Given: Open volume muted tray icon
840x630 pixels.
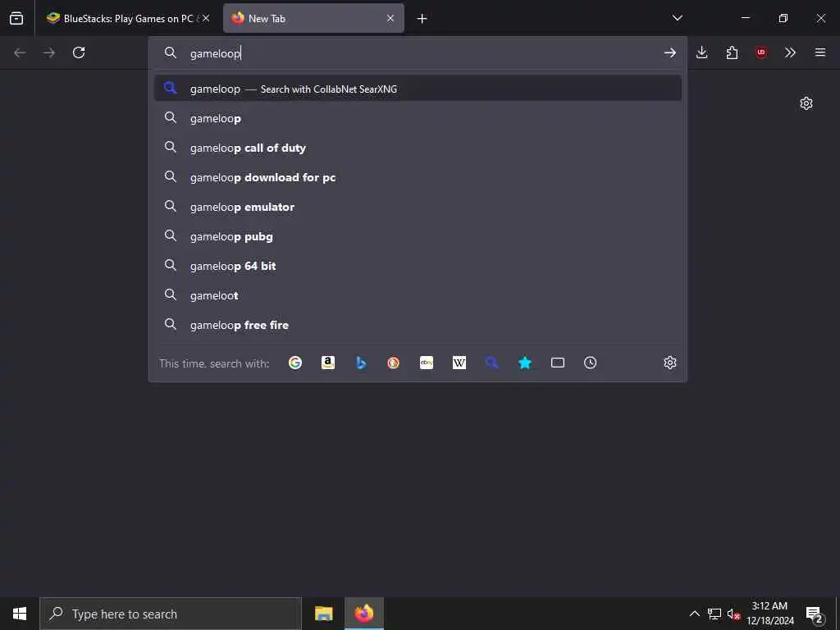Looking at the screenshot, I should (733, 614).
